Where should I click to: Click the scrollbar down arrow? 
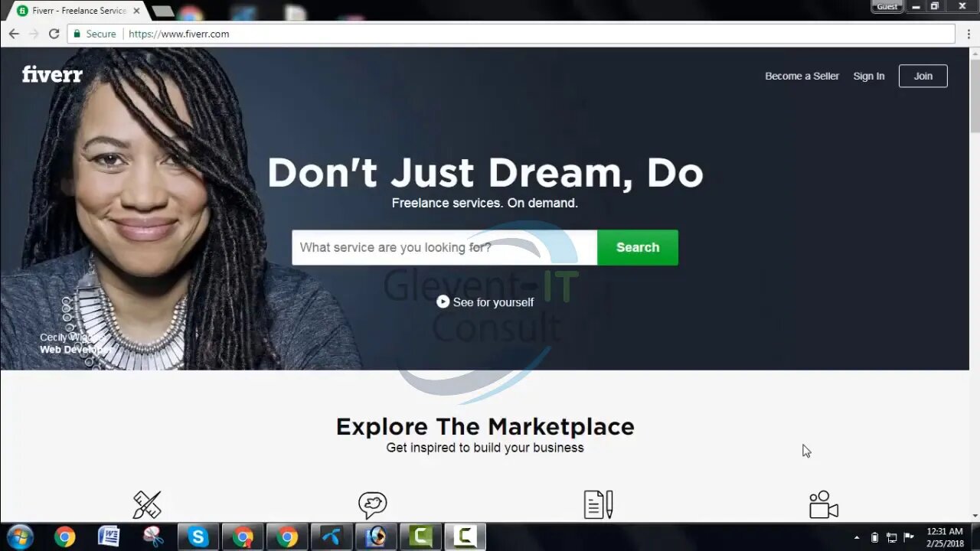975,516
